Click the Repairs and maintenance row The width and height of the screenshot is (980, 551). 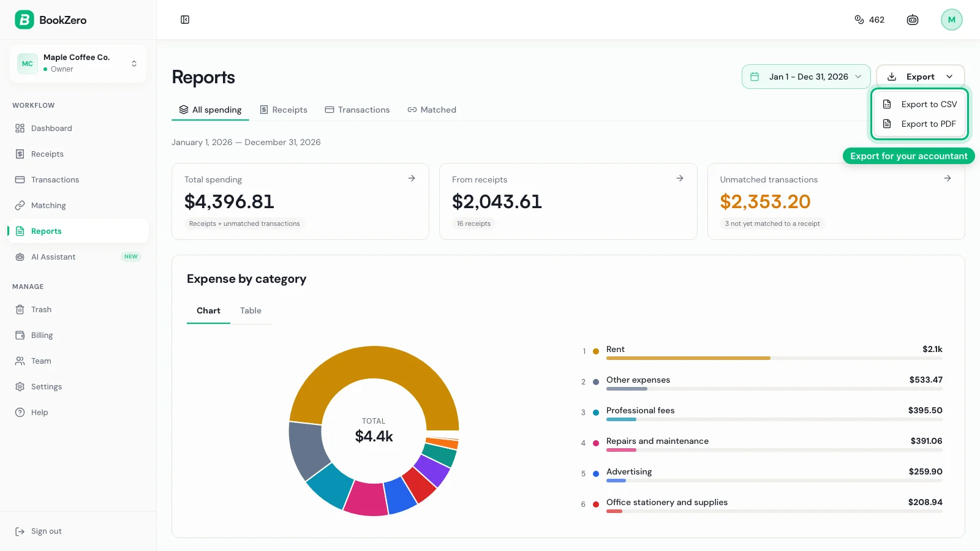[x=762, y=444]
